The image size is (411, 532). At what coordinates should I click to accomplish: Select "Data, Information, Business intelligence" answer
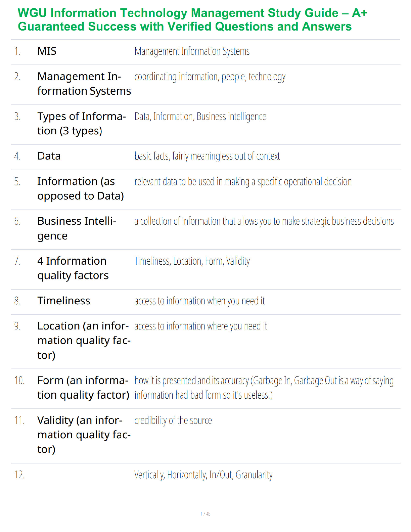coord(200,117)
